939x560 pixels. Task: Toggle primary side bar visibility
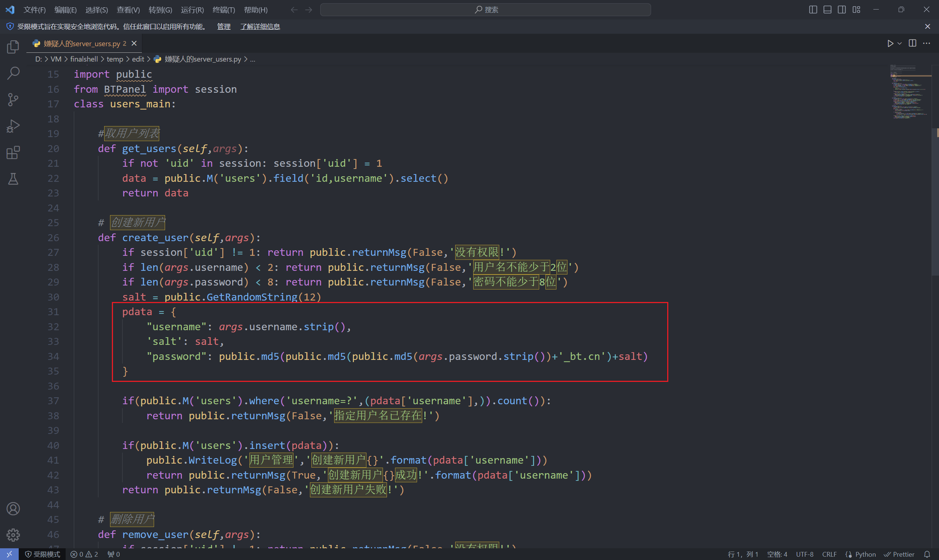813,10
